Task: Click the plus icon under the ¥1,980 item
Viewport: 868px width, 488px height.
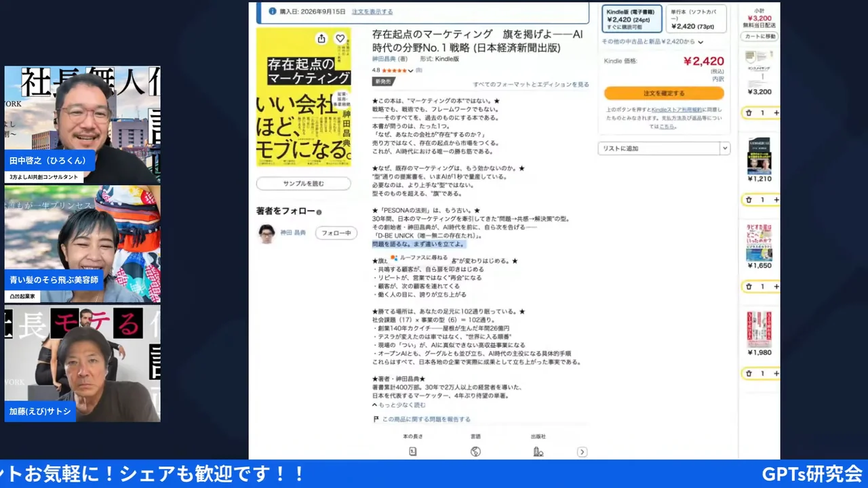Action: (x=776, y=373)
